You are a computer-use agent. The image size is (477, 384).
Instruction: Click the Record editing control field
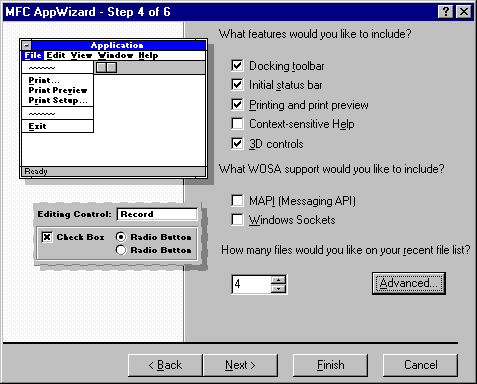157,214
